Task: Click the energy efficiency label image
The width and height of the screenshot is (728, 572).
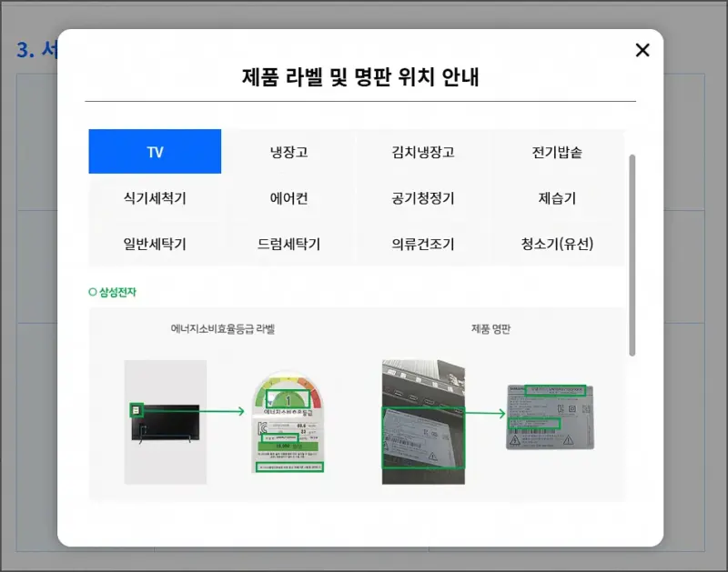Action: (x=288, y=422)
